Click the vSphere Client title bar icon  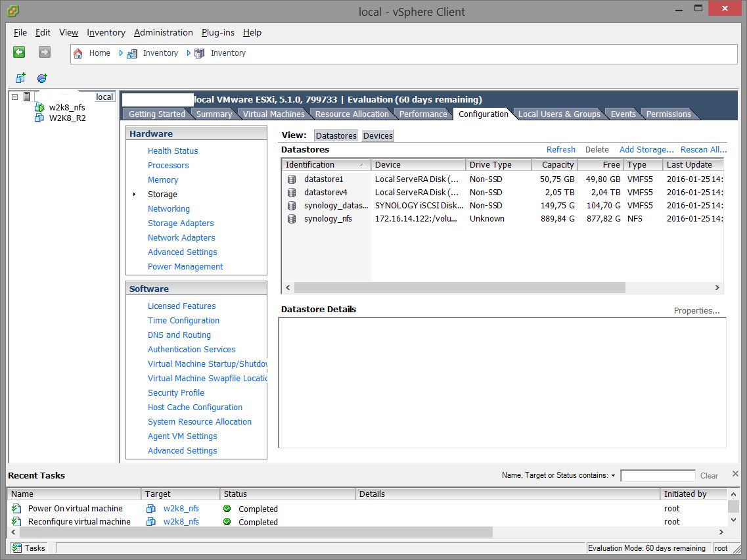tap(13, 11)
